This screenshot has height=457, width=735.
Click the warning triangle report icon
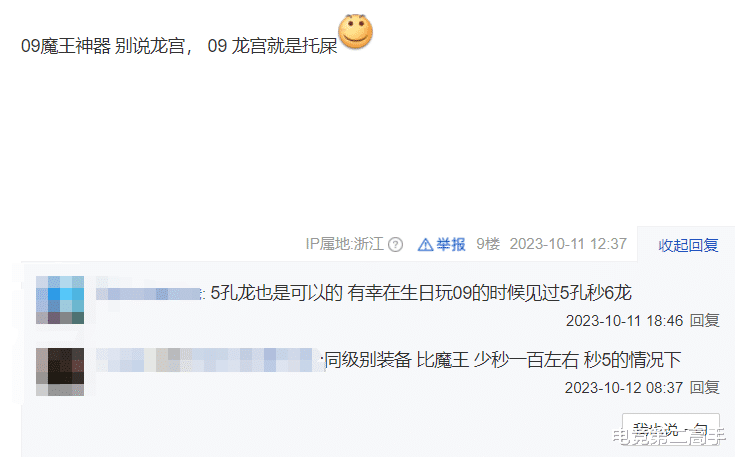click(x=425, y=245)
